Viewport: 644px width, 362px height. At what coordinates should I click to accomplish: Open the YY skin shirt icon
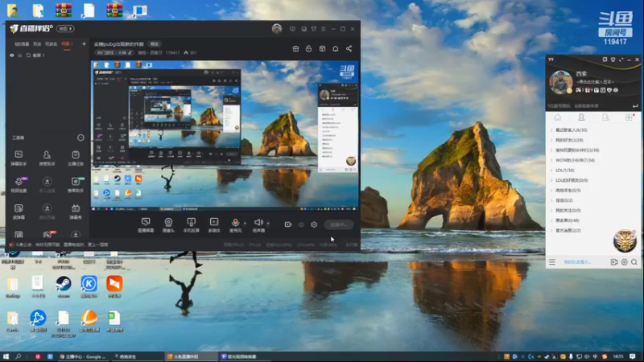613,60
